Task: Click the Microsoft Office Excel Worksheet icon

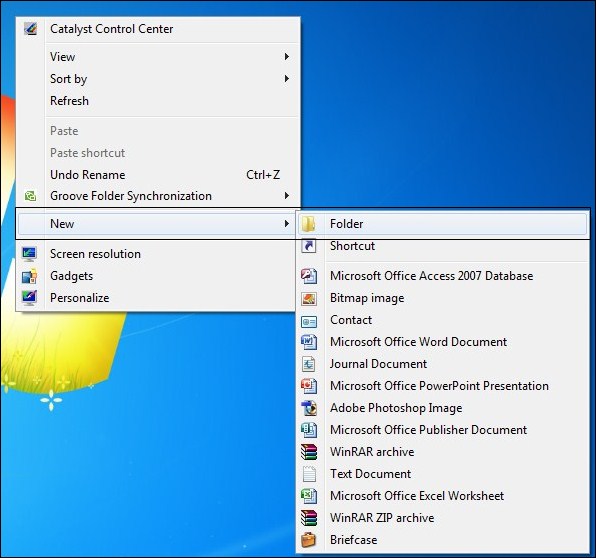Action: coord(309,496)
